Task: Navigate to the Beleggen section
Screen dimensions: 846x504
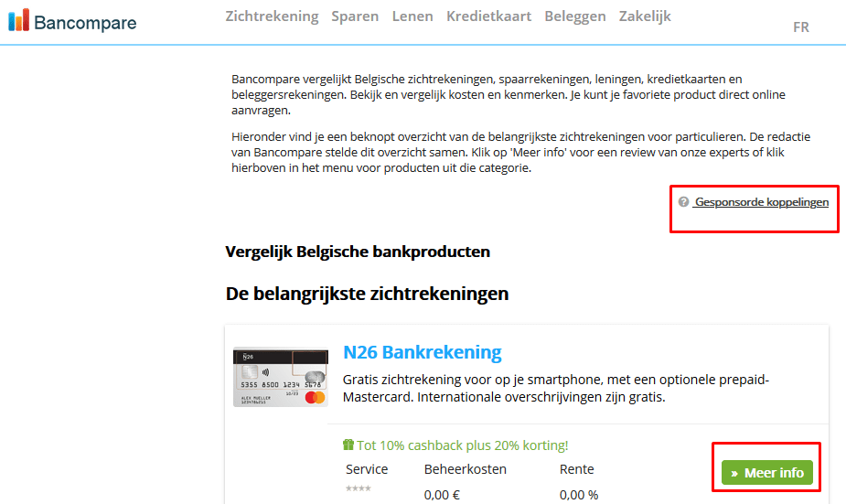Action: [x=575, y=16]
